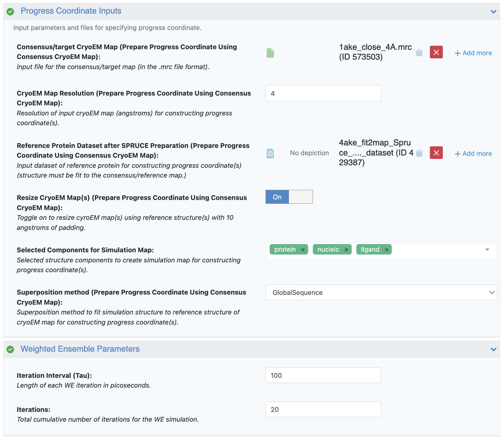The height and width of the screenshot is (439, 504).
Task: Click green checkmark on Progress Coordinate Inputs
Action: pyautogui.click(x=10, y=12)
